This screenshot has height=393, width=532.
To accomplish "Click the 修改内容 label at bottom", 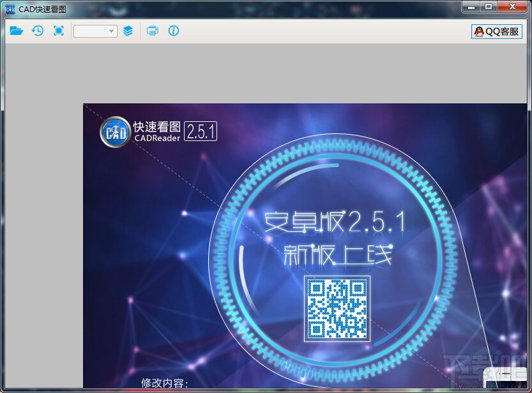I will tap(165, 383).
